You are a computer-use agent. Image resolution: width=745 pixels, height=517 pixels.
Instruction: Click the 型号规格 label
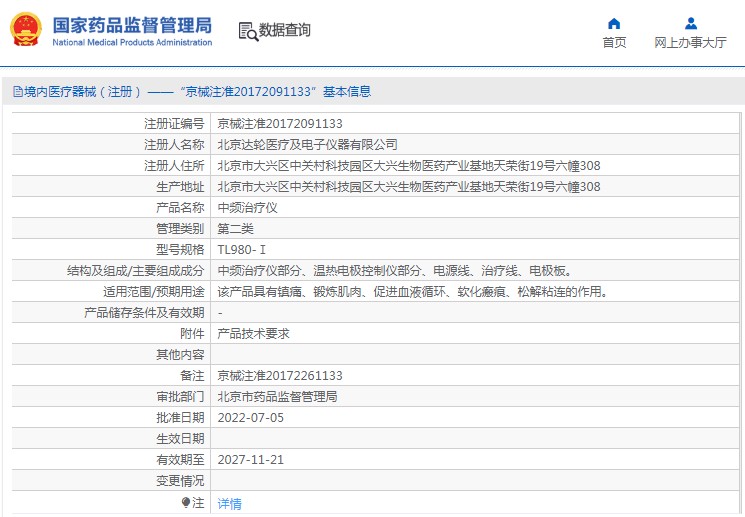(180, 249)
